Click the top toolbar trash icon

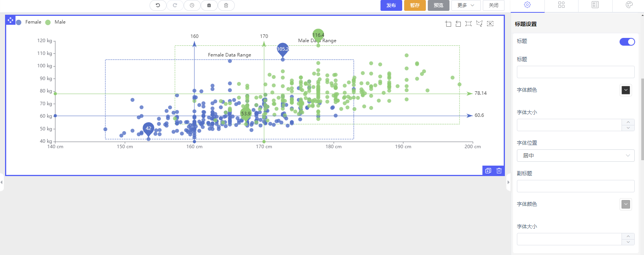click(226, 5)
